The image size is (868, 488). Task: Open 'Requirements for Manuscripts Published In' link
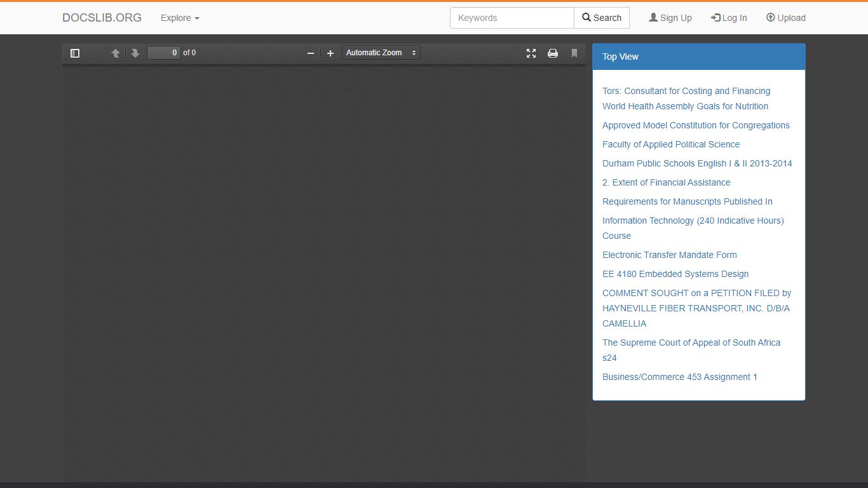(688, 201)
